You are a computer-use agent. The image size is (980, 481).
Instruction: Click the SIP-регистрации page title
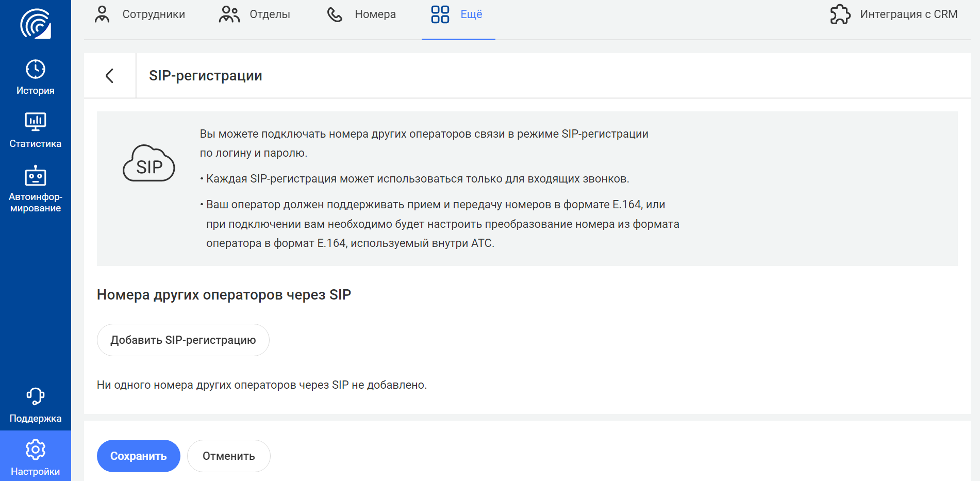coord(205,76)
